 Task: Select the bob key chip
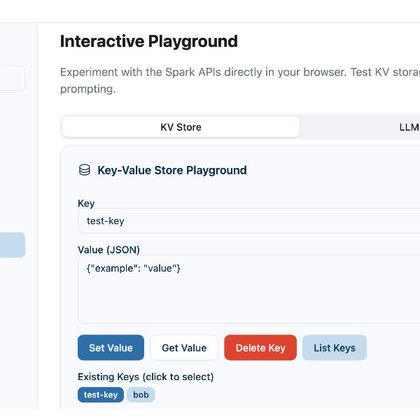(141, 395)
